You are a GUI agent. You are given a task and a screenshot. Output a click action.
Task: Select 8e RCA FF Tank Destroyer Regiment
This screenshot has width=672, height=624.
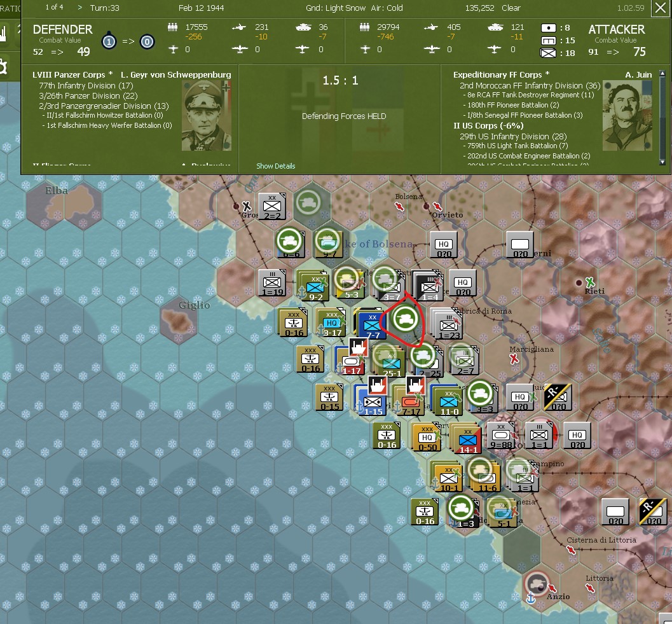(528, 95)
